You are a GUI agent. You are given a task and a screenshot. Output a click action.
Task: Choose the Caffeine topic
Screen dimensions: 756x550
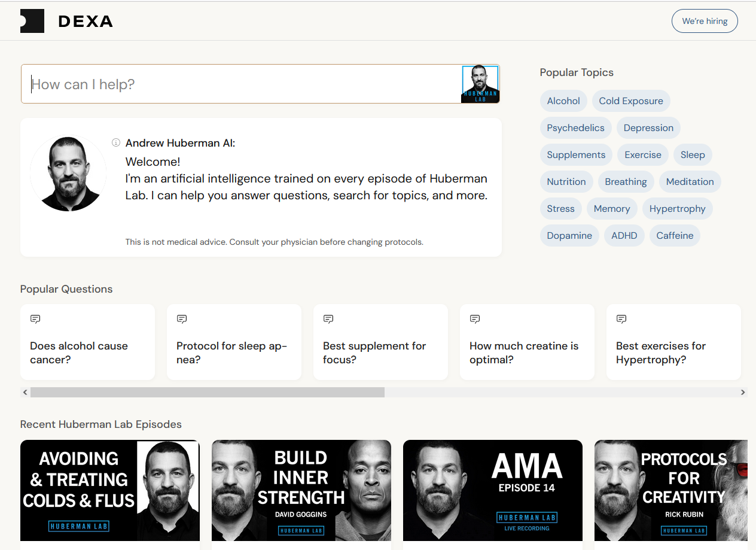click(675, 235)
